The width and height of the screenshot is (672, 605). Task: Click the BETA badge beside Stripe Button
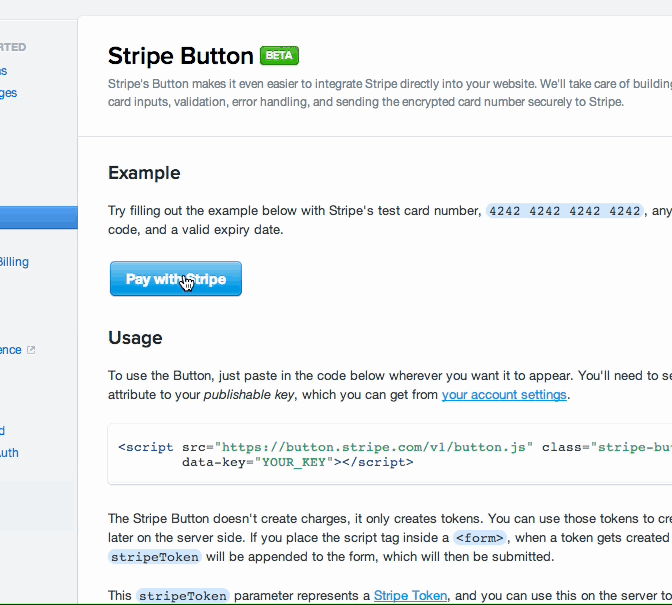[x=279, y=56]
